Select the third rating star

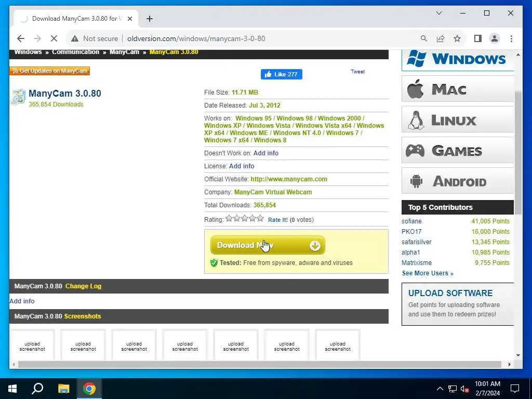[245, 218]
